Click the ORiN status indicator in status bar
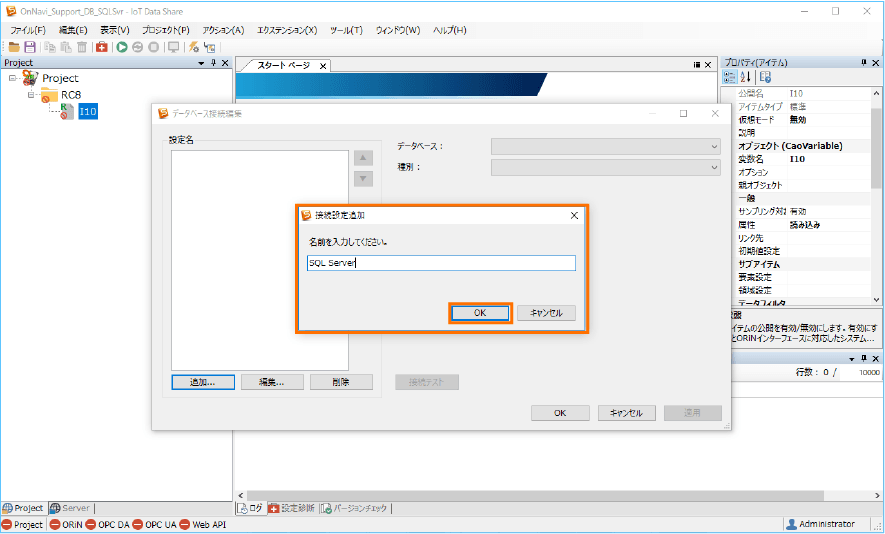The height and width of the screenshot is (534, 885). (x=68, y=524)
